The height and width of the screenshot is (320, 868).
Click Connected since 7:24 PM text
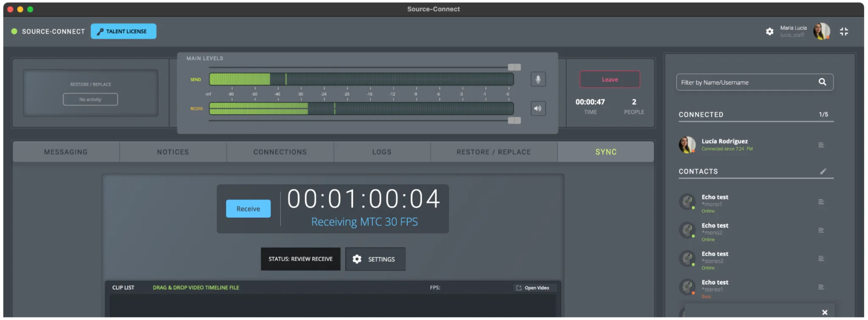click(727, 149)
